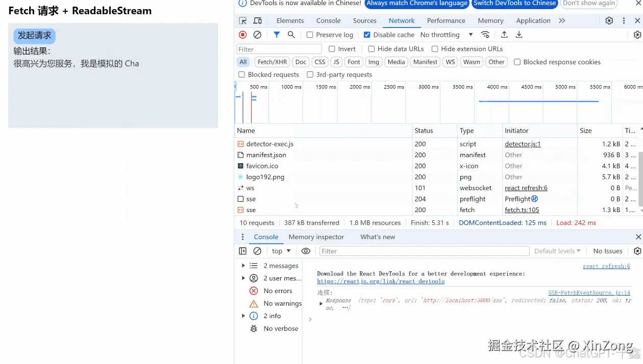This screenshot has width=643, height=364.
Task: Open the Default levels dropdown
Action: pyautogui.click(x=557, y=251)
